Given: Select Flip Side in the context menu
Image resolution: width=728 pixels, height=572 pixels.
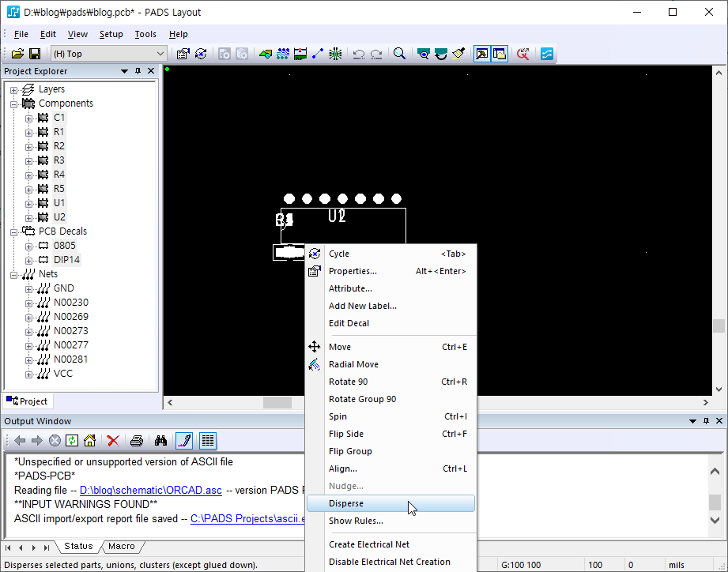Looking at the screenshot, I should [x=390, y=434].
